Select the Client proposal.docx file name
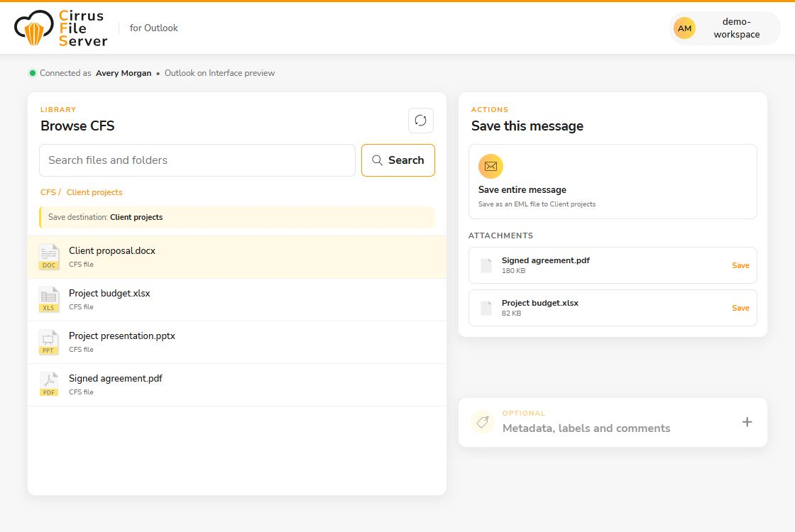Image resolution: width=795 pixels, height=532 pixels. pos(112,251)
